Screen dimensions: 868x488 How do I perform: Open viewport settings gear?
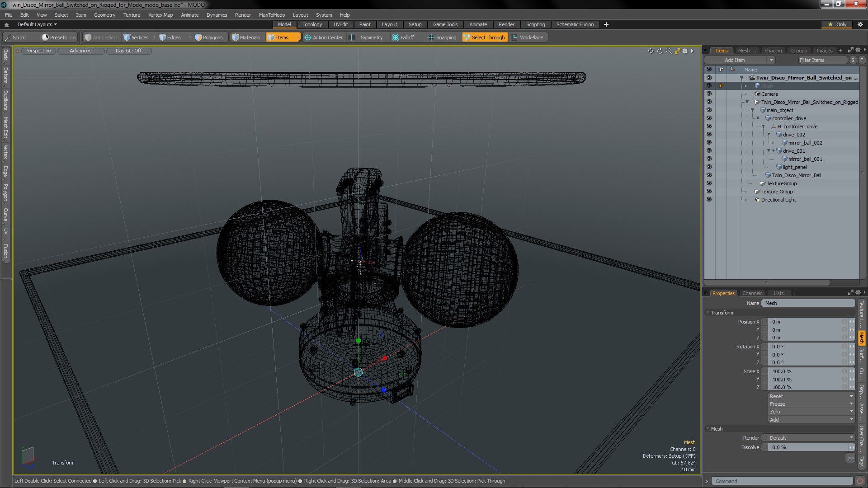point(685,51)
